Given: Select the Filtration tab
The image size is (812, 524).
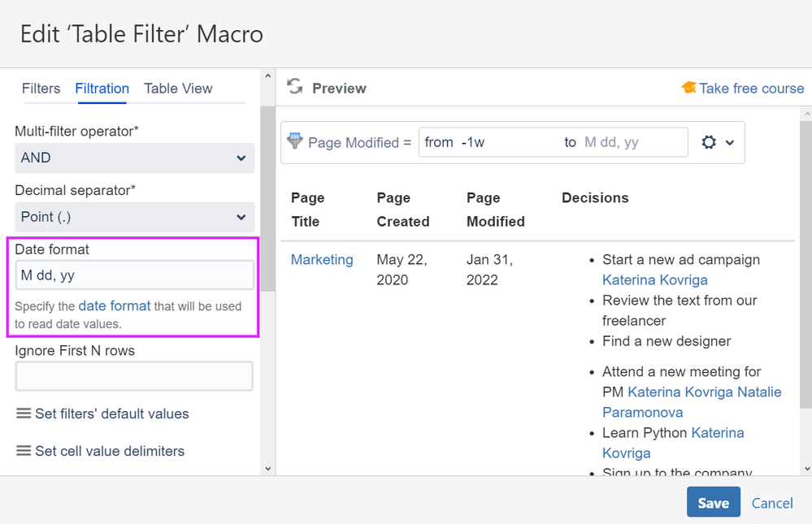Looking at the screenshot, I should point(102,89).
